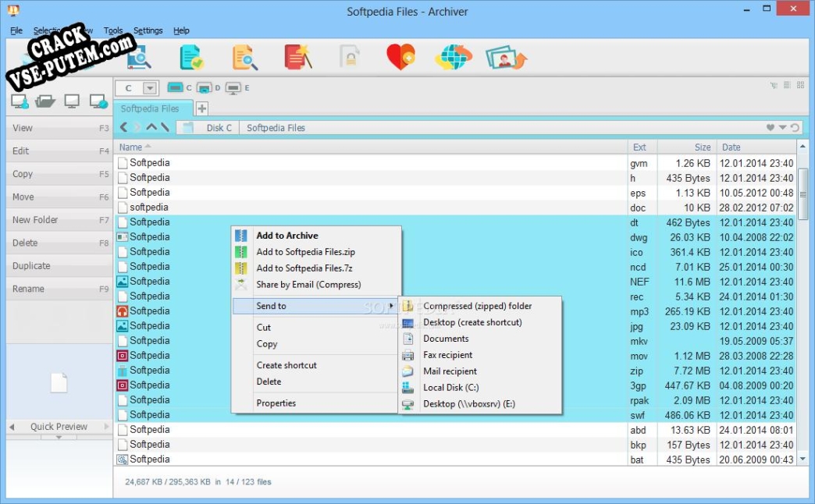This screenshot has height=504, width=815.
Task: Choose Add to Softpedia Files.zip from the context menu
Action: (307, 251)
